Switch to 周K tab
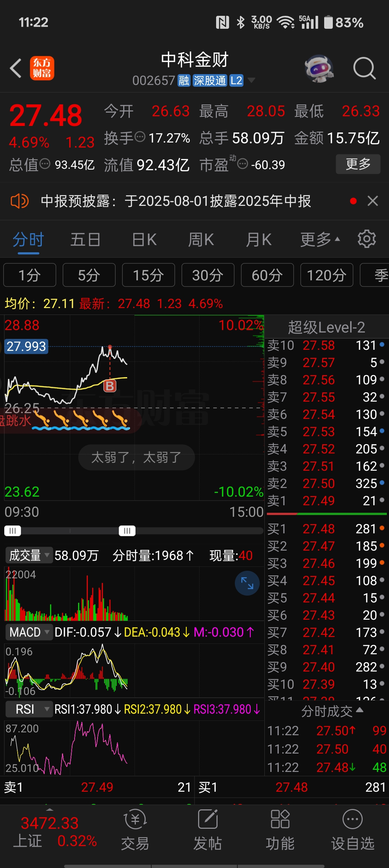This screenshot has height=868, width=389. [x=201, y=239]
